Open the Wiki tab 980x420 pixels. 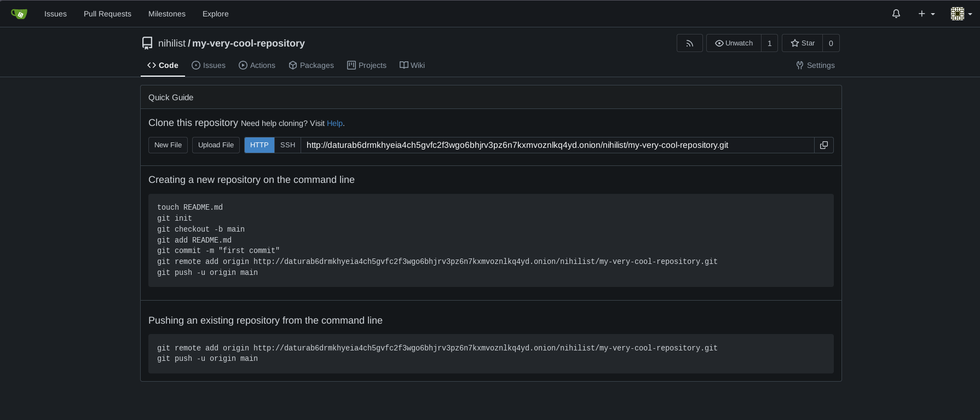pos(412,65)
